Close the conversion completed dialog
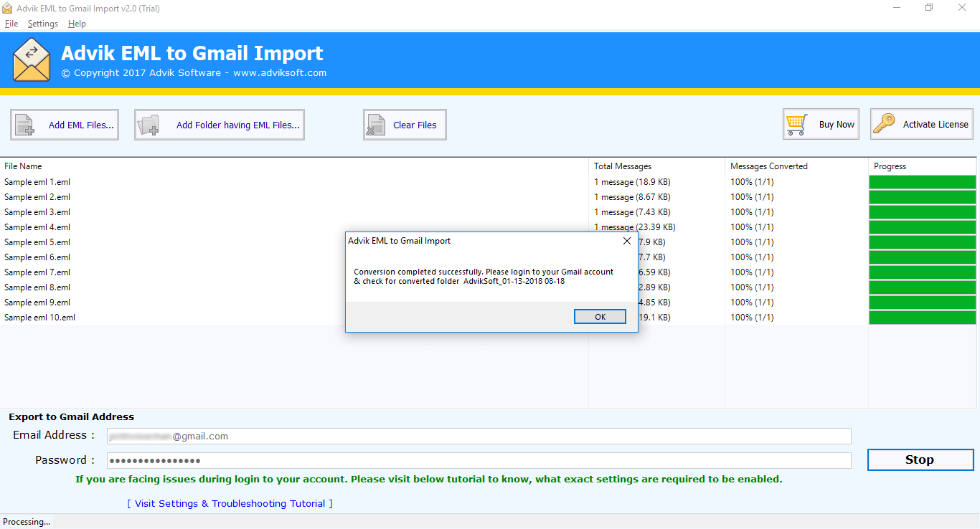This screenshot has height=529, width=980. 626,241
